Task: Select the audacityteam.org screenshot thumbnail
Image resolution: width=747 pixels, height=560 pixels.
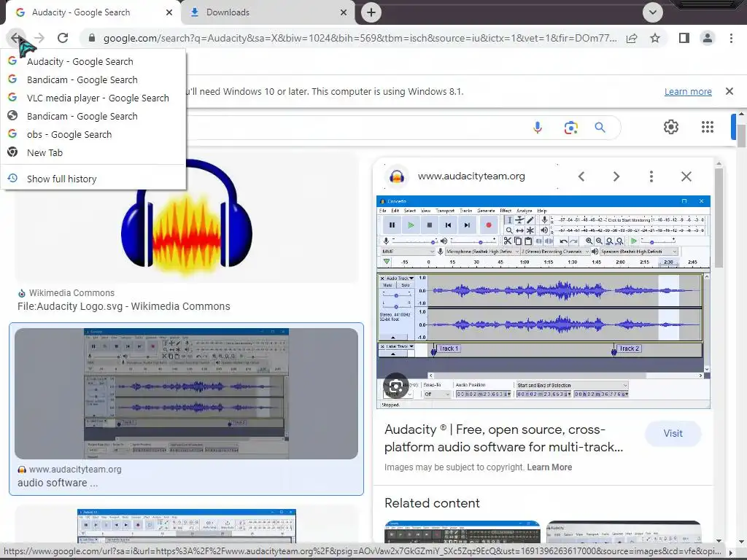Action: (186, 393)
